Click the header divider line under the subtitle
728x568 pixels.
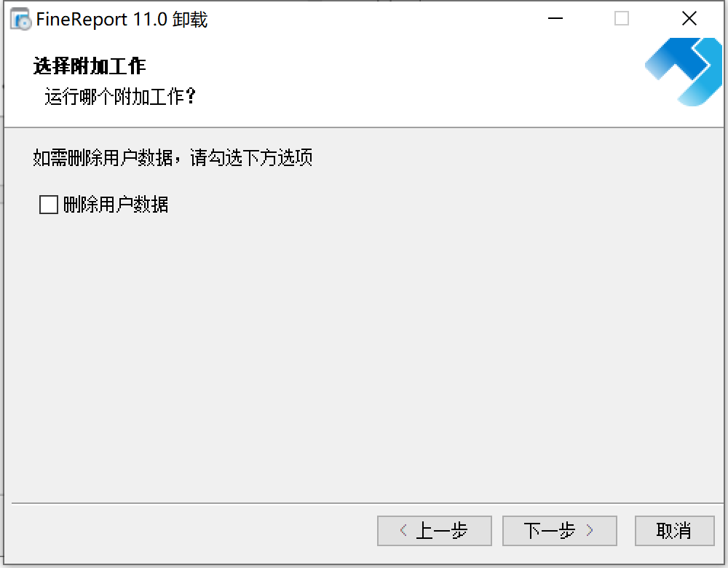pos(364,127)
